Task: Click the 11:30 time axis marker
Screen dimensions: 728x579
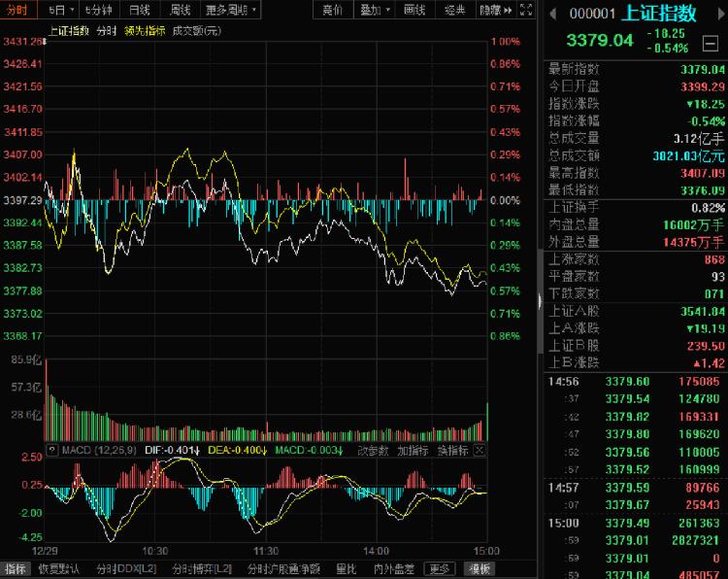Action: tap(266, 551)
